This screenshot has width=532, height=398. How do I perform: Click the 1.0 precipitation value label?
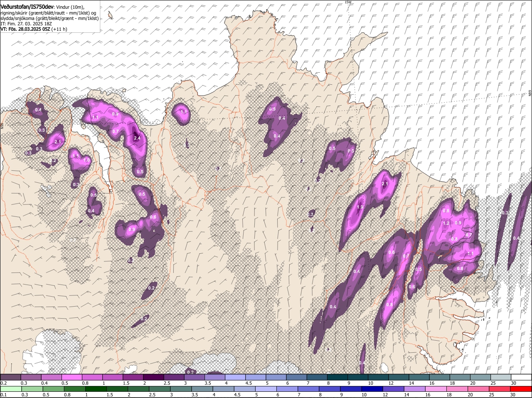[x=86, y=160]
